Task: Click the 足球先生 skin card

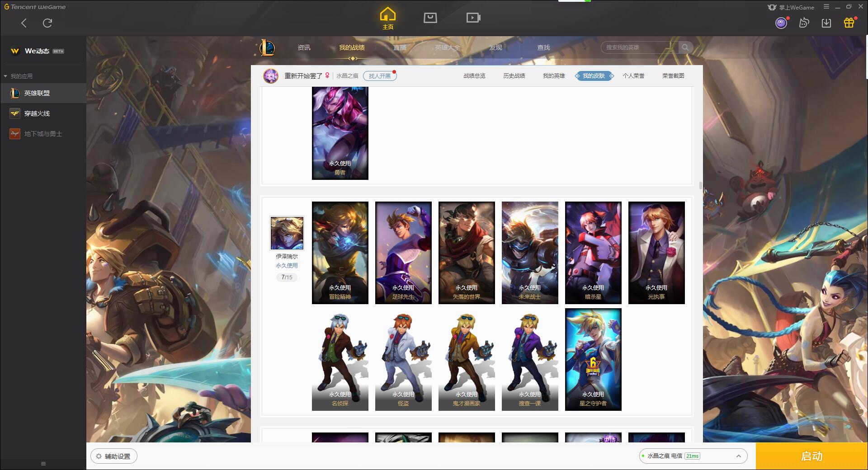Action: (x=403, y=253)
